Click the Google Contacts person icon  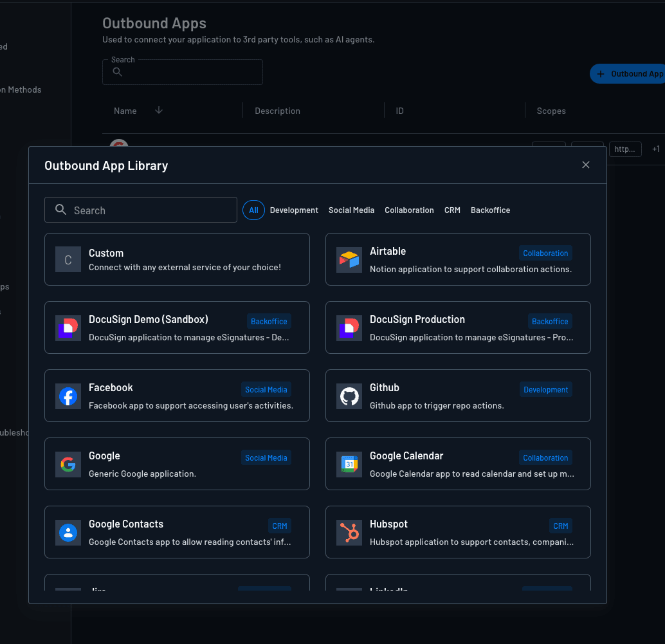[x=68, y=533]
